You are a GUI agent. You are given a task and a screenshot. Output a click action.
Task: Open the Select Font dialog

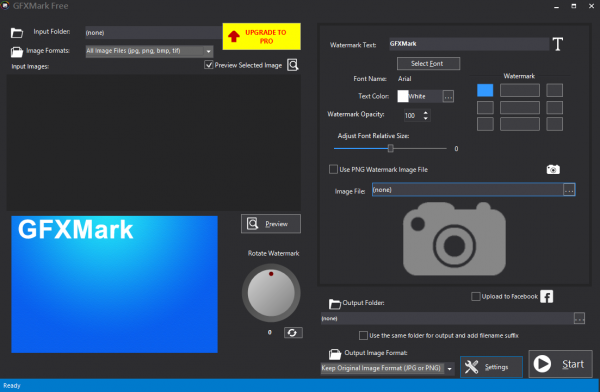428,64
